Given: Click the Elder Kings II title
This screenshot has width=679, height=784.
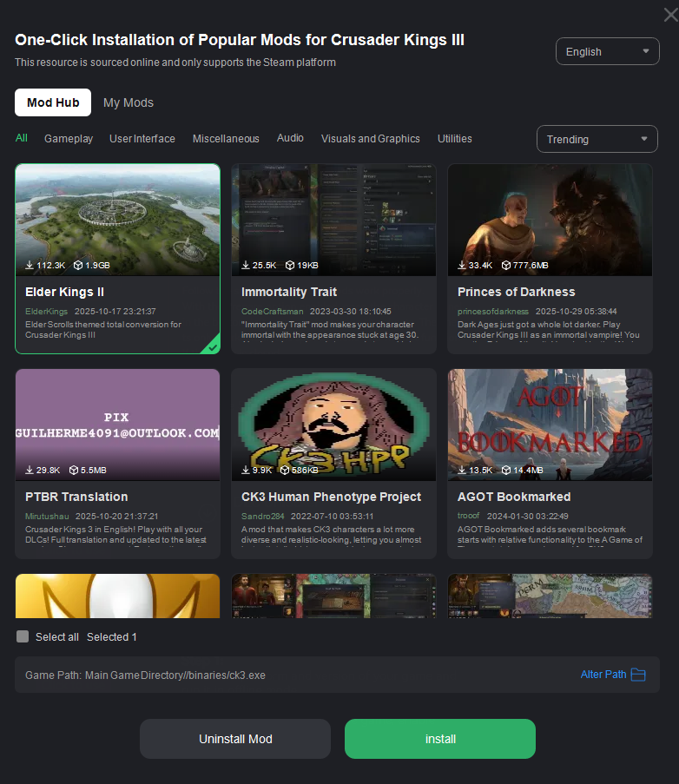Looking at the screenshot, I should pos(64,292).
